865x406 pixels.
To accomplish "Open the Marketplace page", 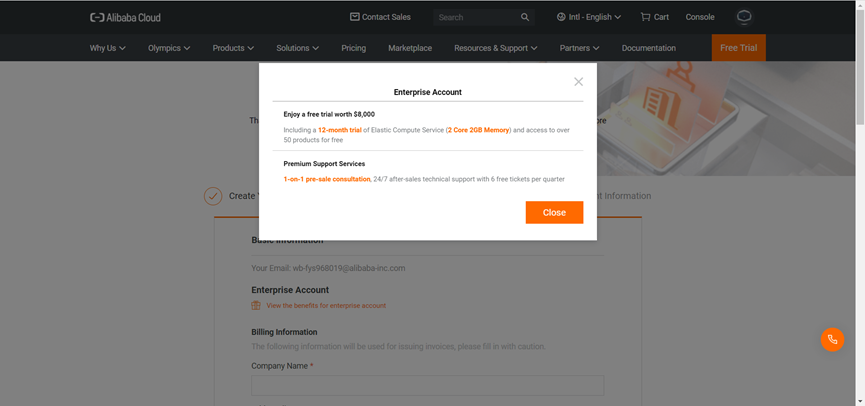I will pos(410,48).
